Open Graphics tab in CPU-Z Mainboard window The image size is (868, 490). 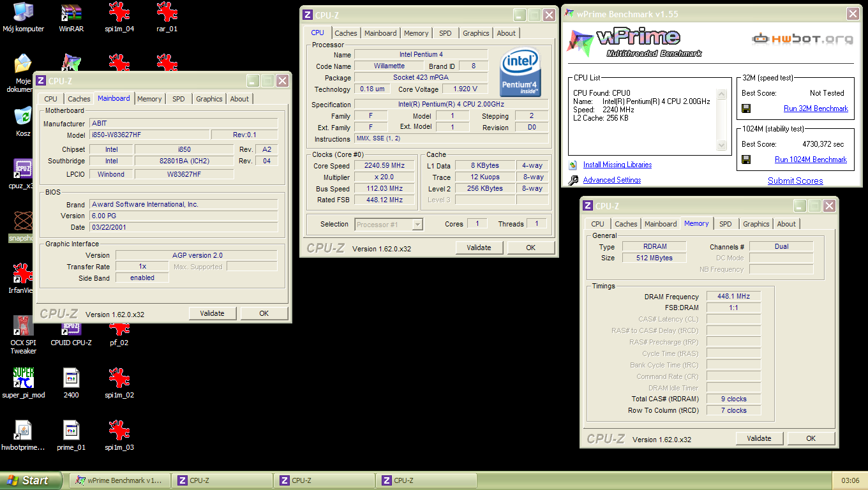[x=209, y=99]
